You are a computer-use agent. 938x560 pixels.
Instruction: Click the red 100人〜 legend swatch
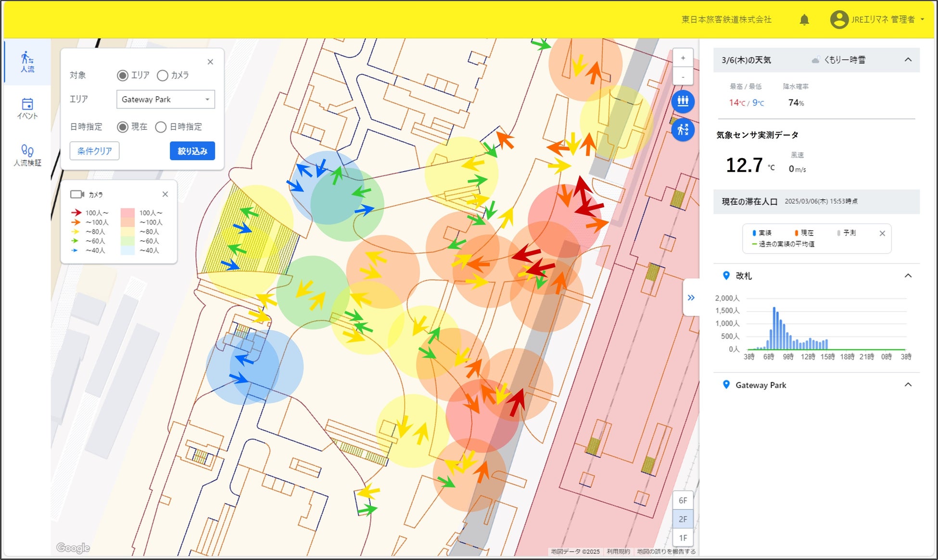[127, 212]
